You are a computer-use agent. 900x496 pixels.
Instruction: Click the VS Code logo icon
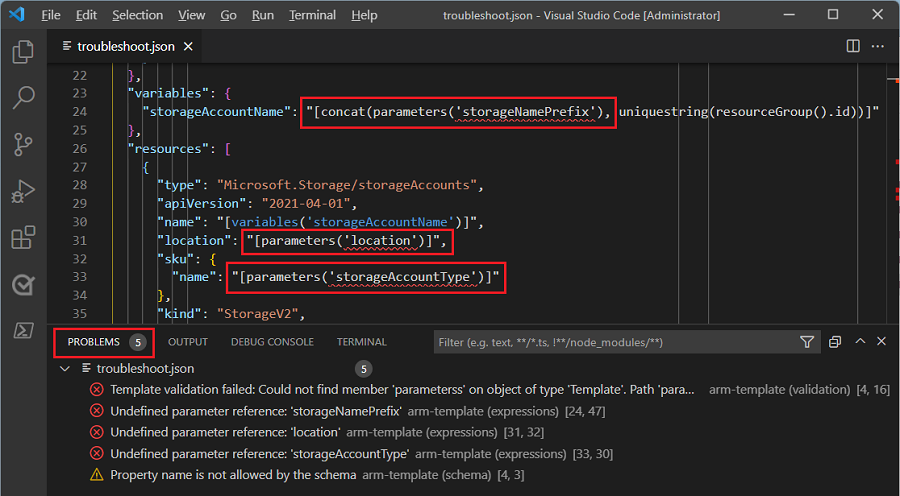[x=16, y=14]
